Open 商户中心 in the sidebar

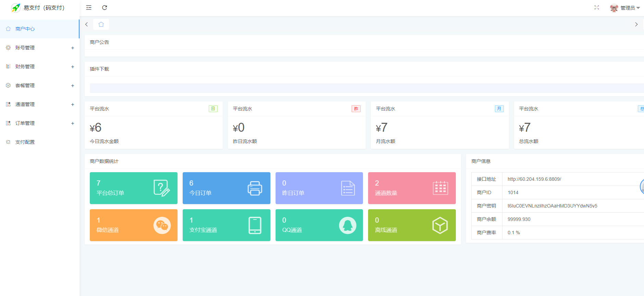pyautogui.click(x=25, y=29)
